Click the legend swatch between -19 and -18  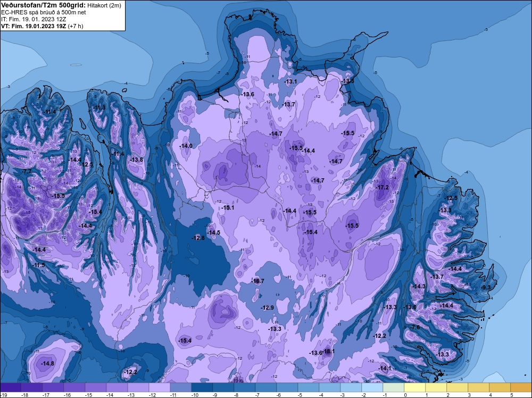11,387
